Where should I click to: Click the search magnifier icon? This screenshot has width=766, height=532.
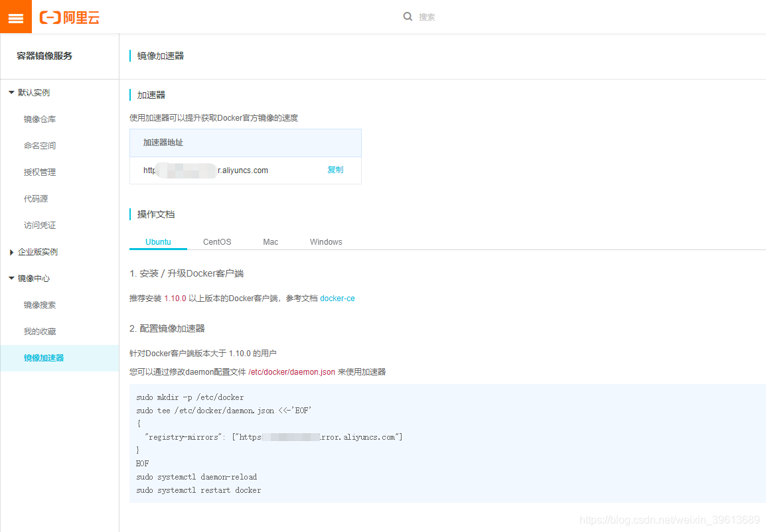tap(408, 16)
